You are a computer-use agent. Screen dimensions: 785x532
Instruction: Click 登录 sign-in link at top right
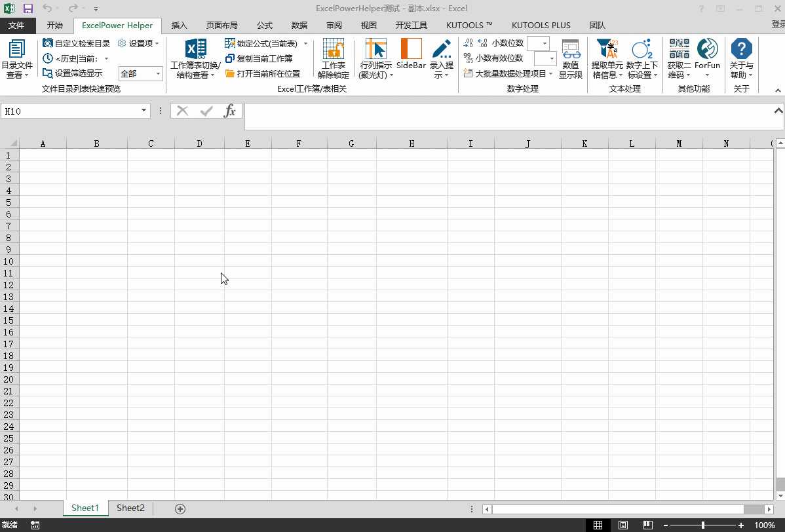click(x=778, y=24)
